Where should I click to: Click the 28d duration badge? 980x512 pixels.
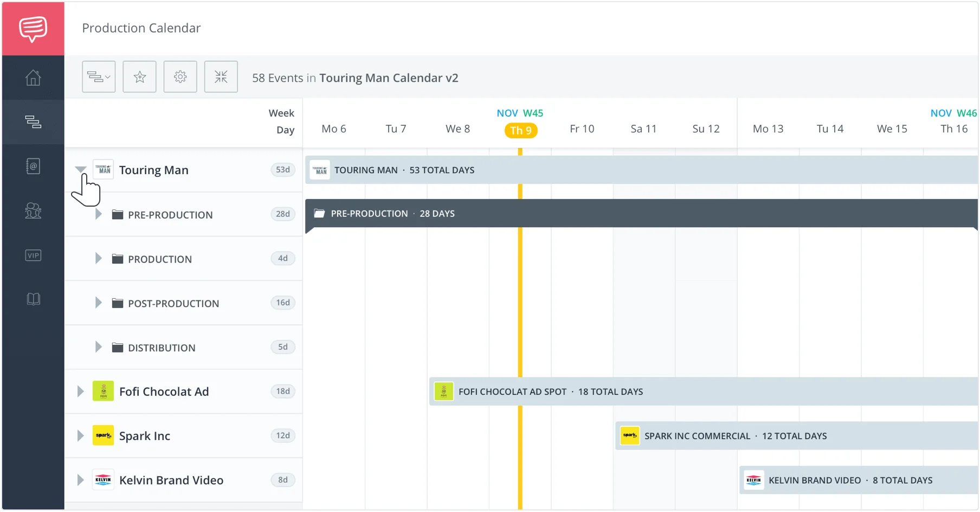tap(283, 214)
